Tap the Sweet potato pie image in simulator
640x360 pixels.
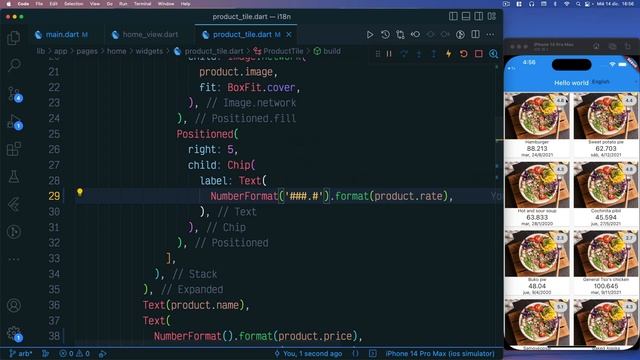pyautogui.click(x=606, y=116)
